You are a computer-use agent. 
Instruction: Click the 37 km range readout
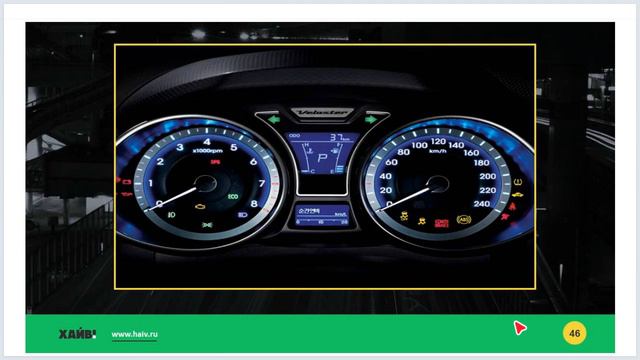point(340,138)
